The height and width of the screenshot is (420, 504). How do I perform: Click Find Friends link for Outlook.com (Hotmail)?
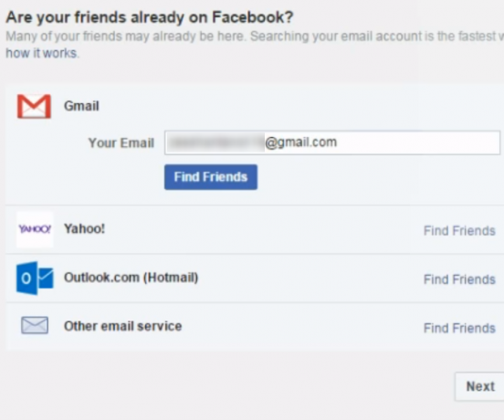pyautogui.click(x=459, y=279)
